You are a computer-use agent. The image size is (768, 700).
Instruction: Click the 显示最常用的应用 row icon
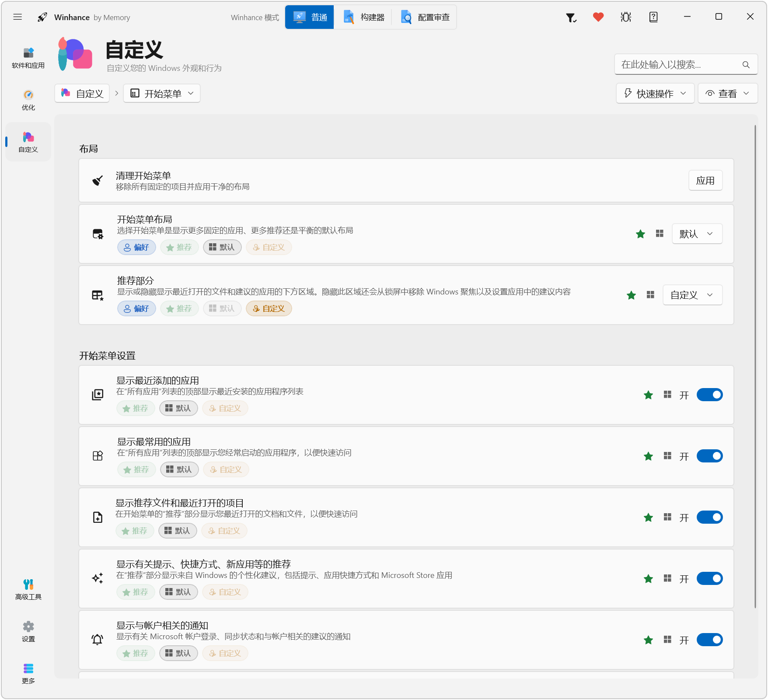point(98,456)
